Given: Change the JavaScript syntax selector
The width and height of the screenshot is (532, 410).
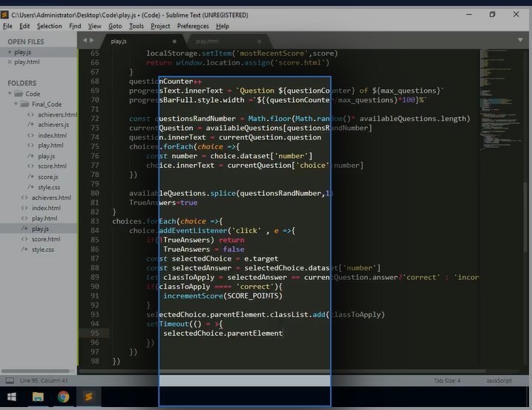Looking at the screenshot, I should point(499,380).
